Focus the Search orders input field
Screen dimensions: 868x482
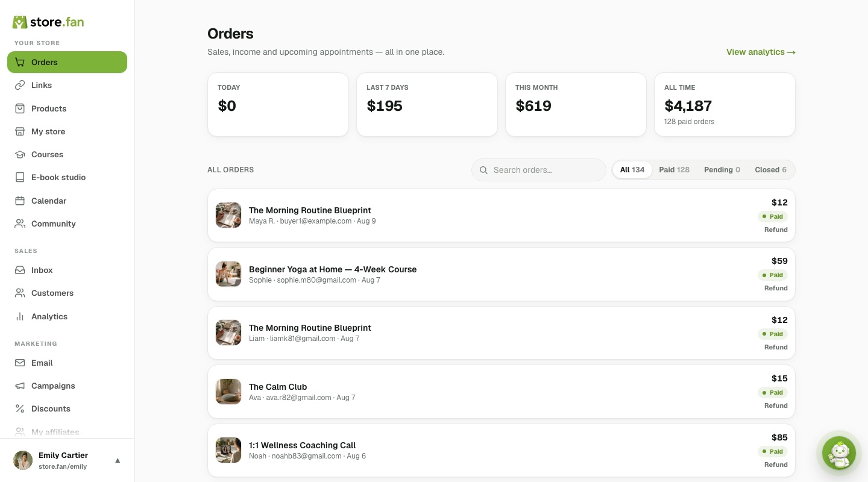point(538,170)
